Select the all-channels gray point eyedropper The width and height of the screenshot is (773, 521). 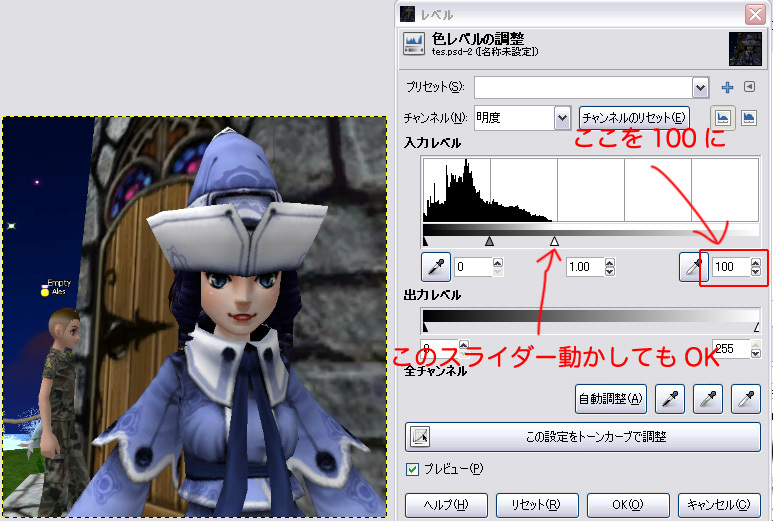[708, 399]
